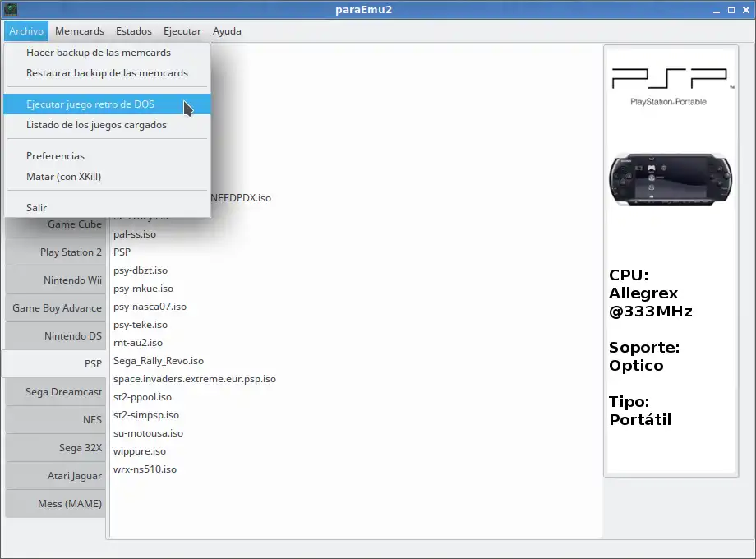Open Preferencias from the Archivo menu
This screenshot has height=559, width=756.
107,156
